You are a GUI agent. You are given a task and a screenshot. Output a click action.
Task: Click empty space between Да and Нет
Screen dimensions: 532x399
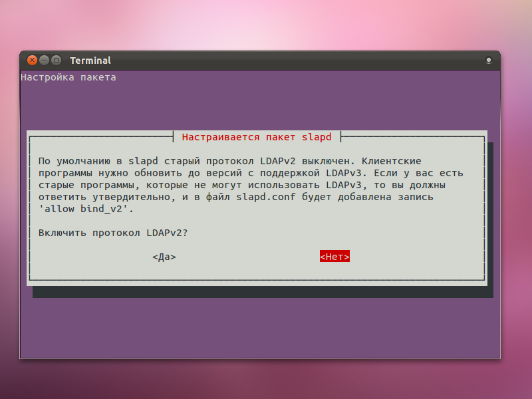coord(246,257)
